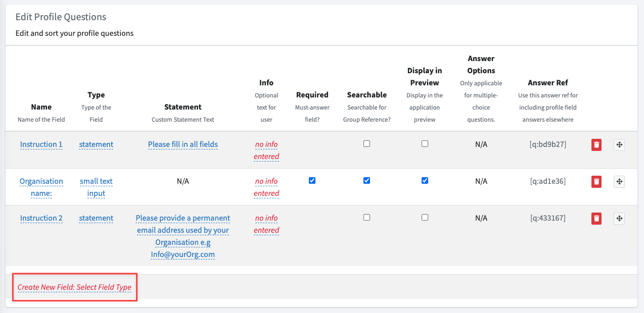Edit 'no info entered' for Organisation name
644x313 pixels.
[x=266, y=187]
